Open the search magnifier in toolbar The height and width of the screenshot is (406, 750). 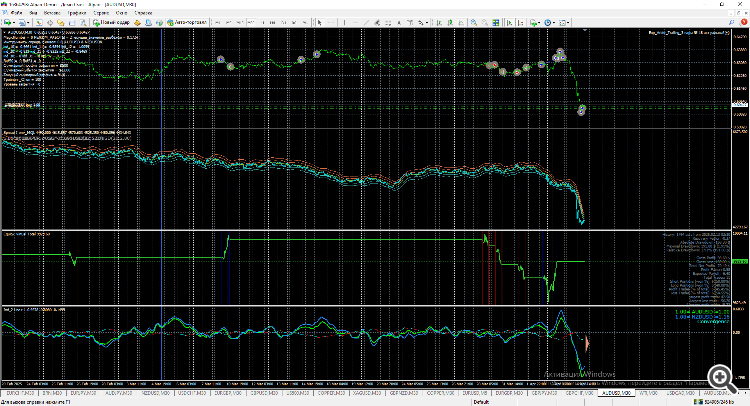pos(731,22)
